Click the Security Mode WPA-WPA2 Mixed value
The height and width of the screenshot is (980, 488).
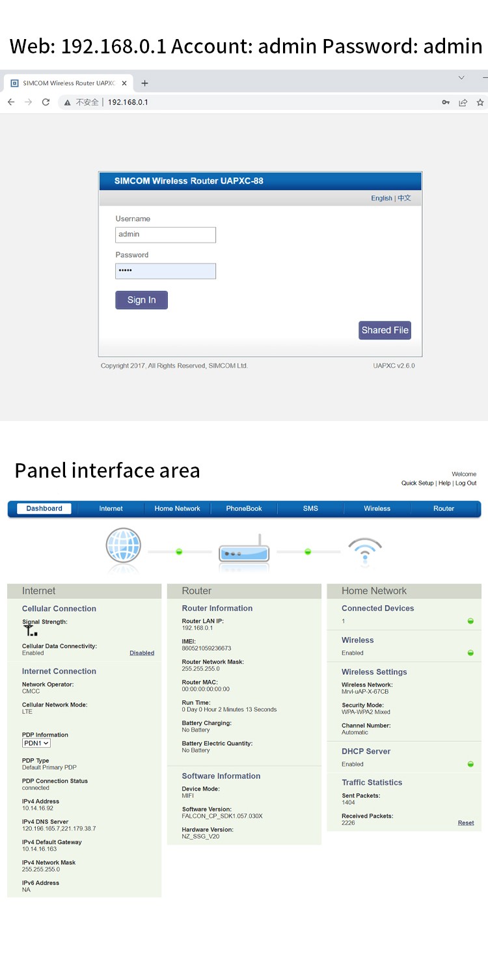366,712
